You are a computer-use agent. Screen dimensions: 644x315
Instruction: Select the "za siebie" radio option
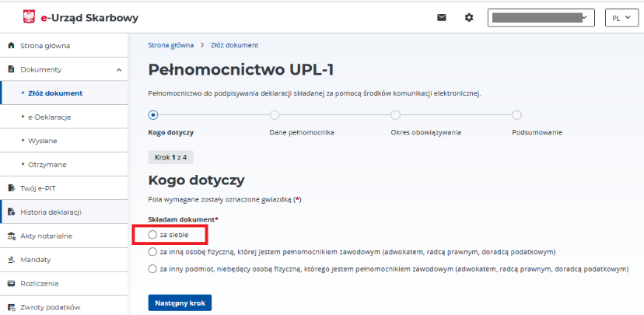pyautogui.click(x=152, y=234)
